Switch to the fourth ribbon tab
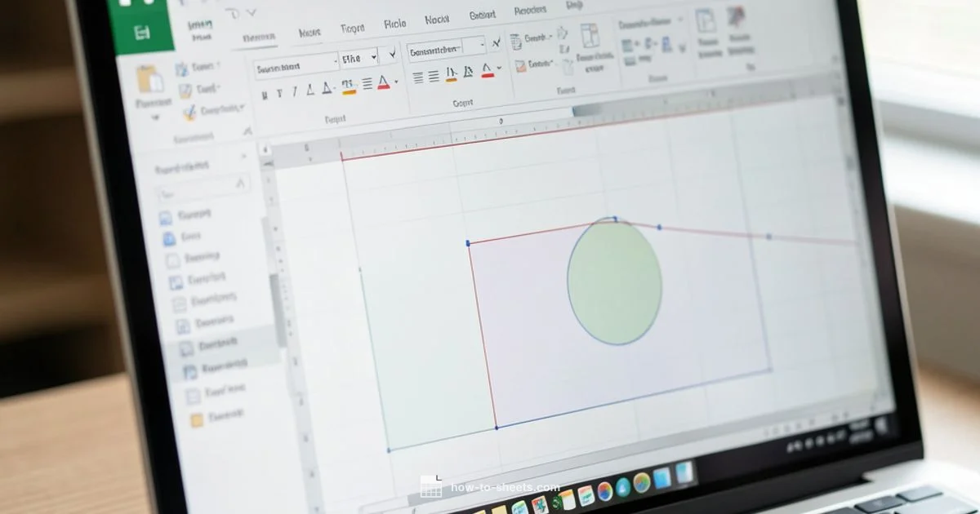 [x=394, y=24]
